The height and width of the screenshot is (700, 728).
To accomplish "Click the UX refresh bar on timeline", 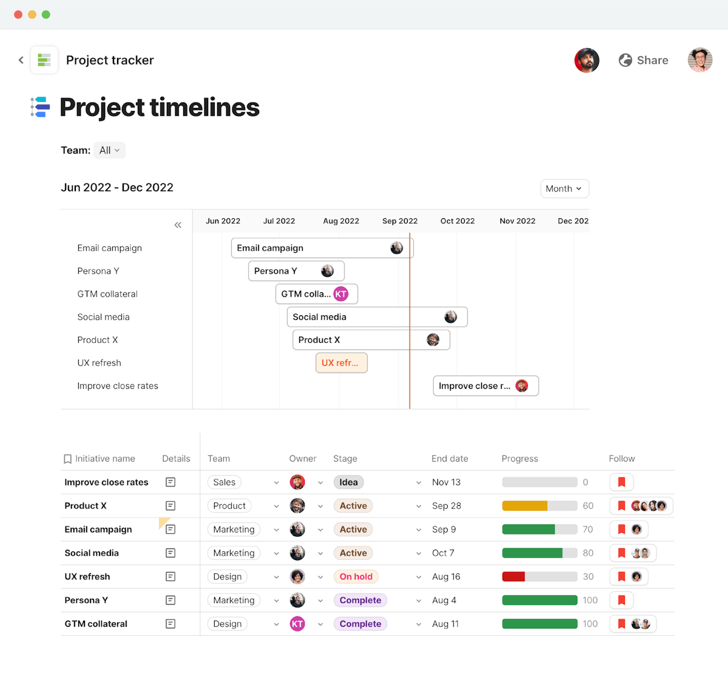I will point(341,363).
